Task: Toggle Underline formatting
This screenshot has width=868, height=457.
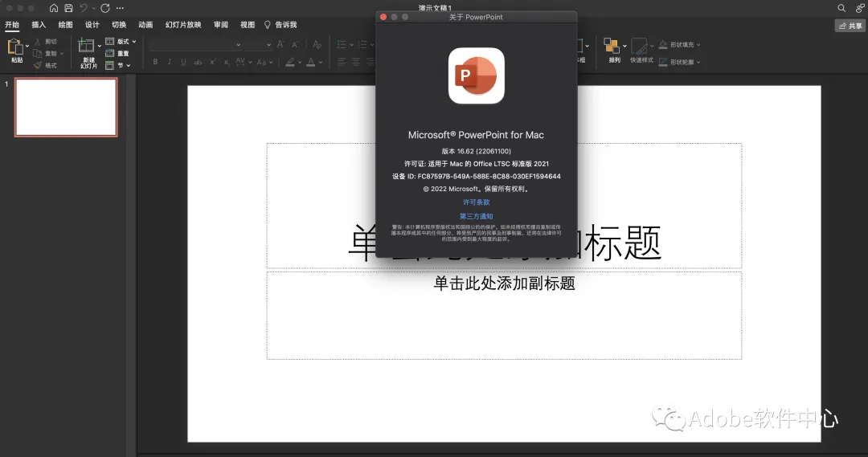Action: point(183,62)
